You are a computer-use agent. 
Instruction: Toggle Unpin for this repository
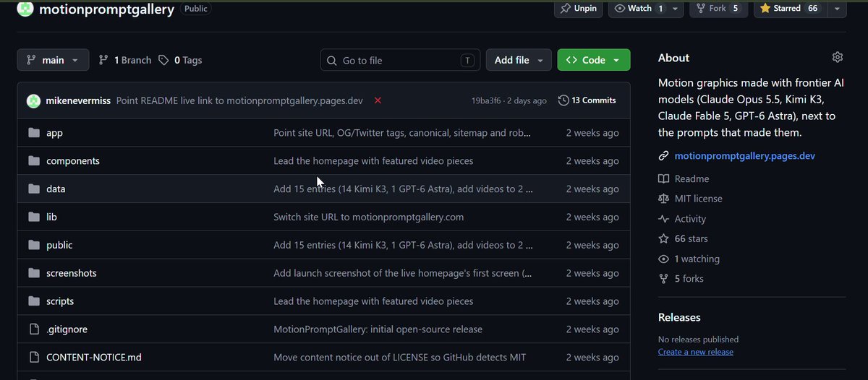[x=579, y=9]
